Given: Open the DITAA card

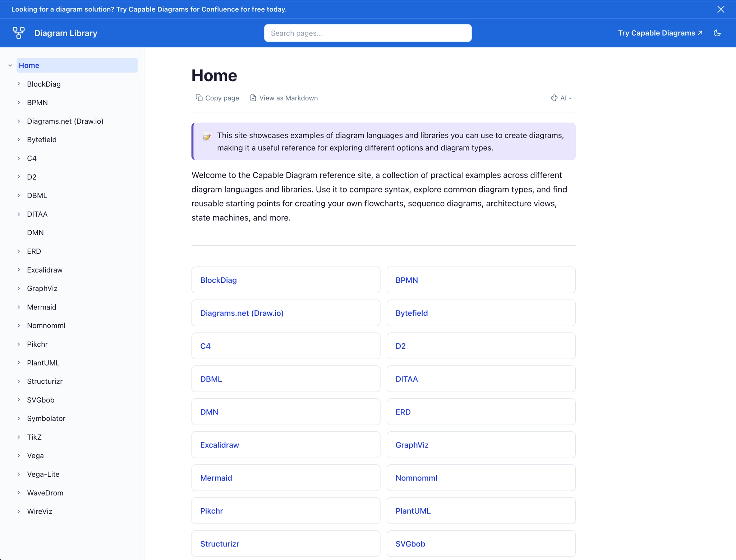Looking at the screenshot, I should coord(481,379).
